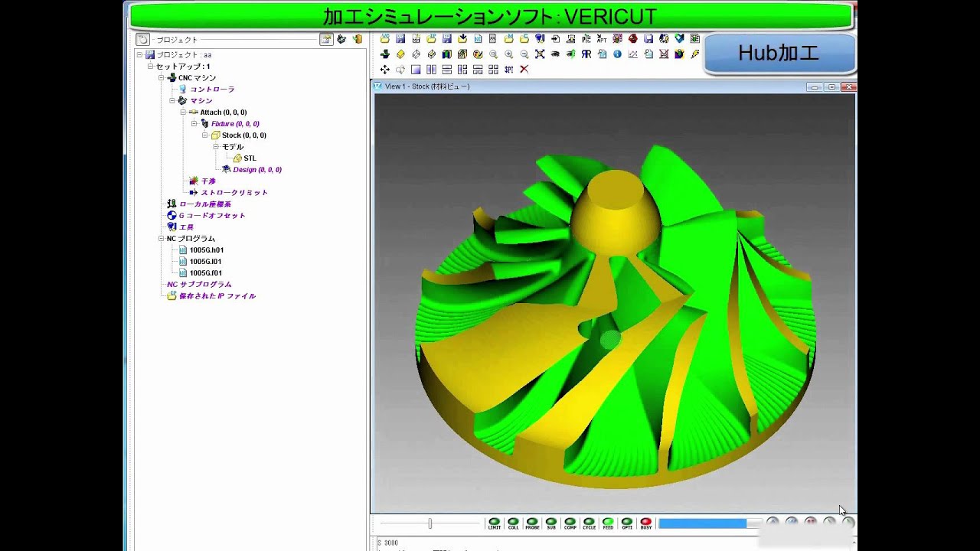The image size is (980, 551).
Task: Toggle the CYCLE indicator light
Action: [589, 523]
